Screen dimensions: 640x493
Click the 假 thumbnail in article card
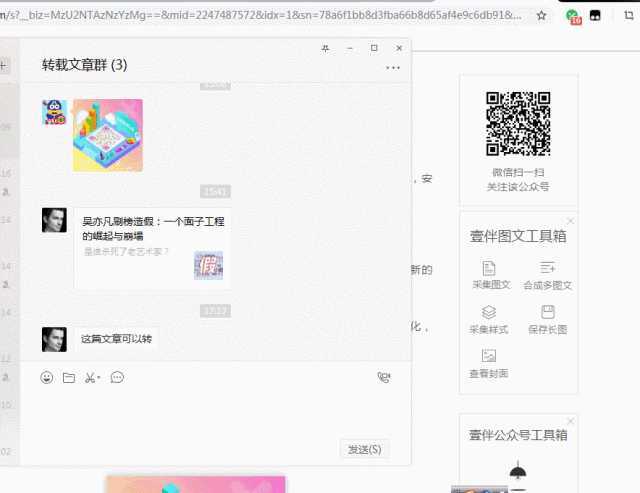click(209, 265)
